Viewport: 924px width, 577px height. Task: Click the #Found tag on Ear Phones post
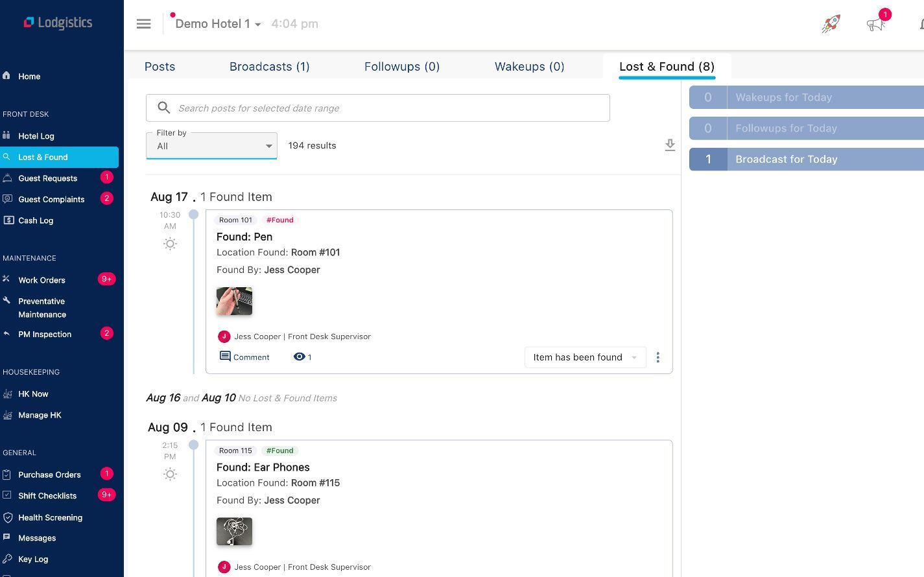click(280, 451)
